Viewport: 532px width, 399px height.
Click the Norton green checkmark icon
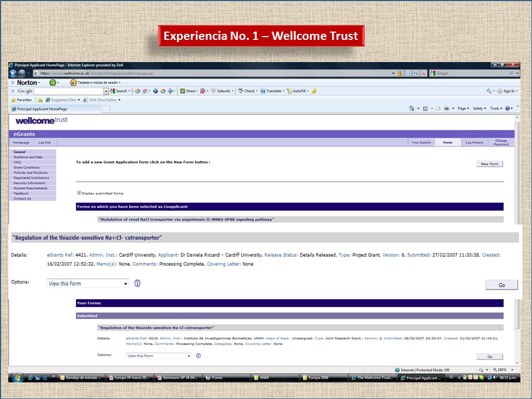[53, 83]
